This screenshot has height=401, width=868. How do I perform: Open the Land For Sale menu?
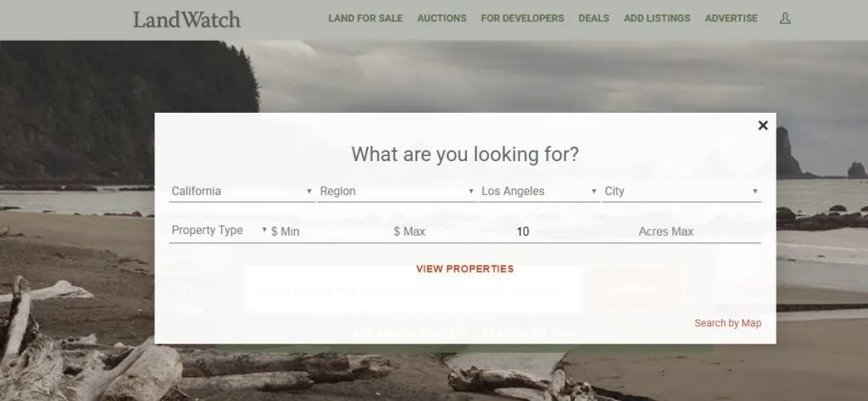(365, 19)
